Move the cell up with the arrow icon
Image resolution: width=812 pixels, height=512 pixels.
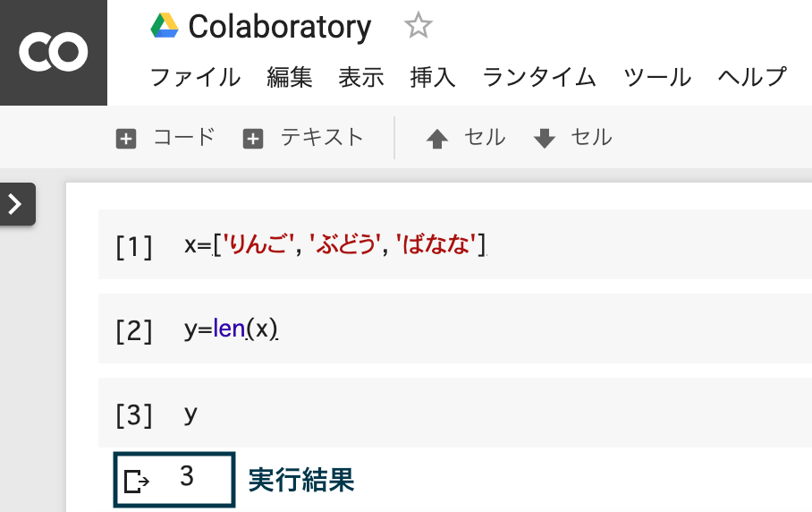tap(437, 139)
